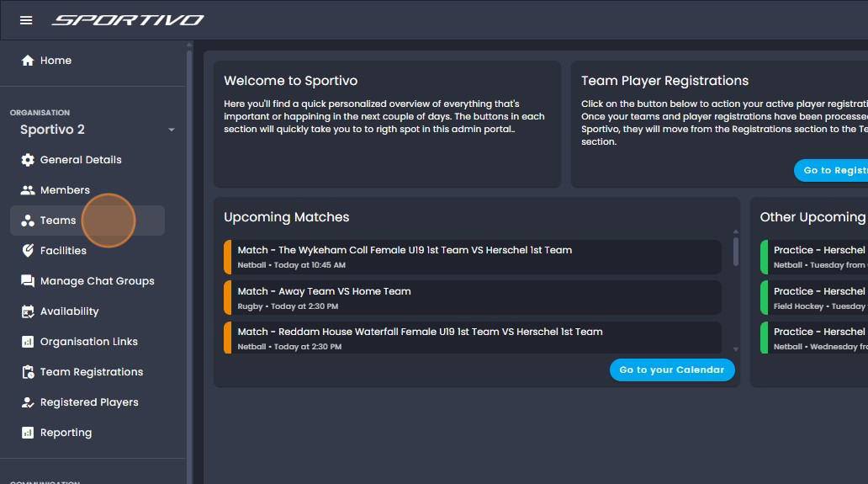This screenshot has width=868, height=484.
Task: Click the General Details gear icon
Action: point(28,160)
